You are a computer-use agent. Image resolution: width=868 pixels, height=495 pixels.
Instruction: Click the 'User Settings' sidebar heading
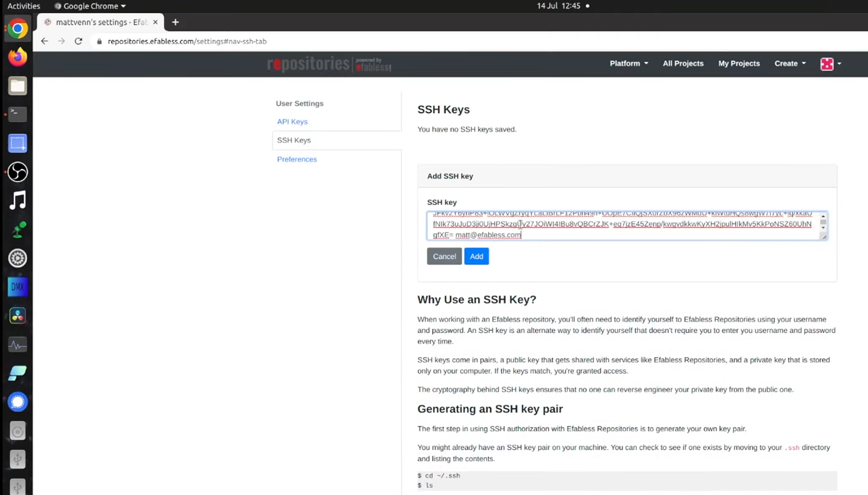pyautogui.click(x=300, y=103)
